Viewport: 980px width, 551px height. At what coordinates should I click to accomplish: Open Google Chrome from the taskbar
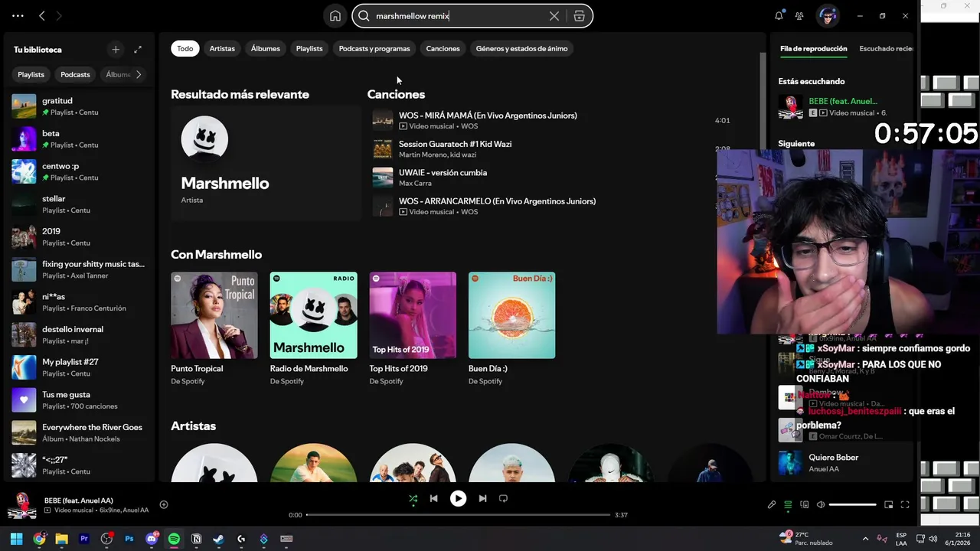coord(39,539)
